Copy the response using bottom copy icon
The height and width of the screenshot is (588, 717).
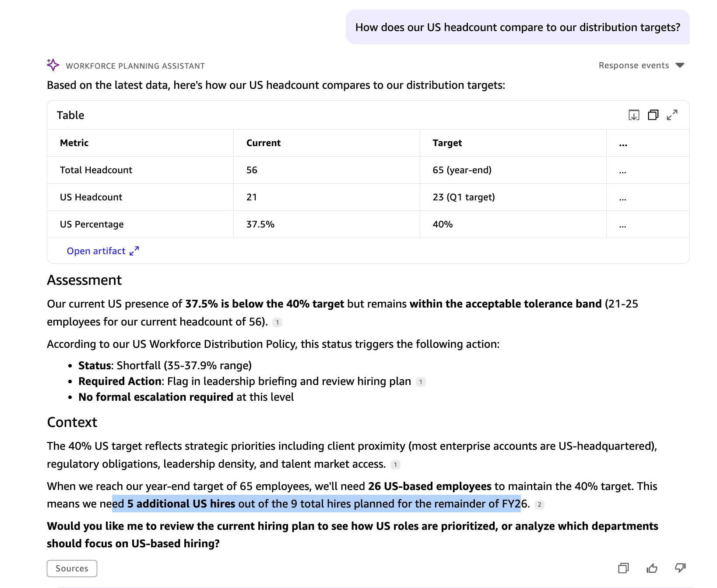click(x=623, y=568)
